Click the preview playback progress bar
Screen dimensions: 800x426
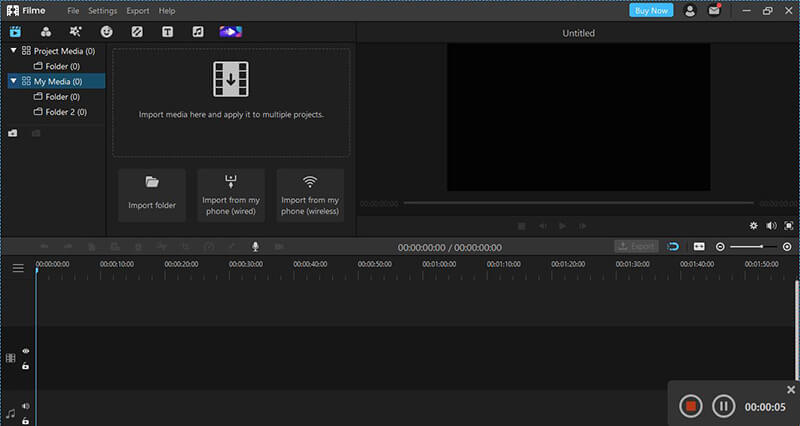[x=579, y=203]
